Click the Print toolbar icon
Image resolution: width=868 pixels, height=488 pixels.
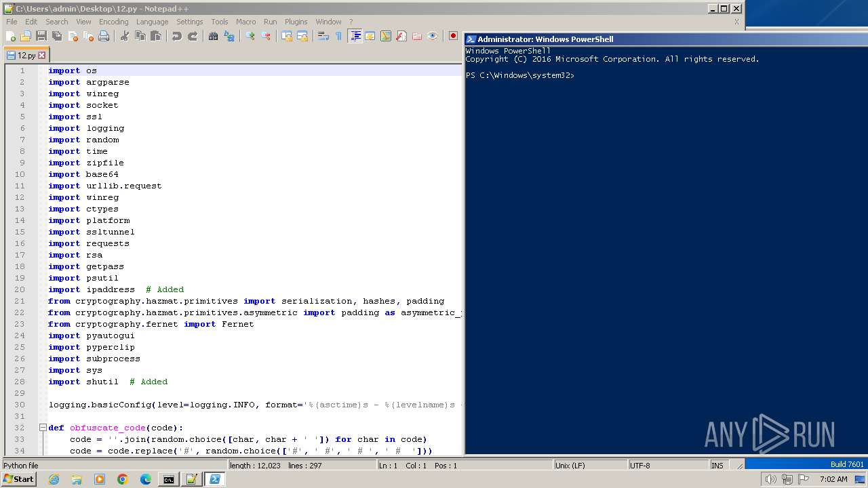pyautogui.click(x=104, y=36)
